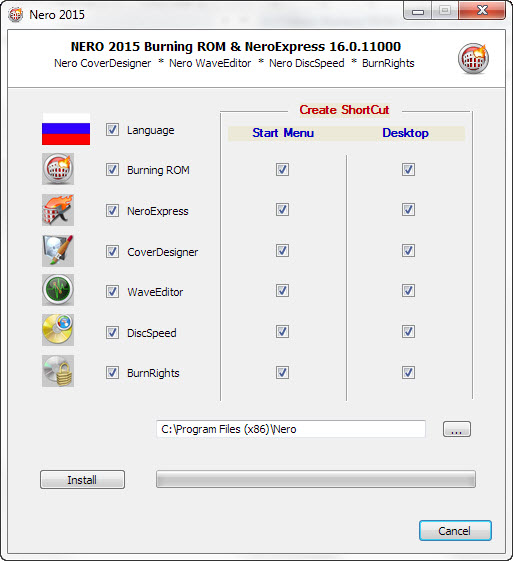513x561 pixels.
Task: Click the Install button
Action: coord(82,479)
